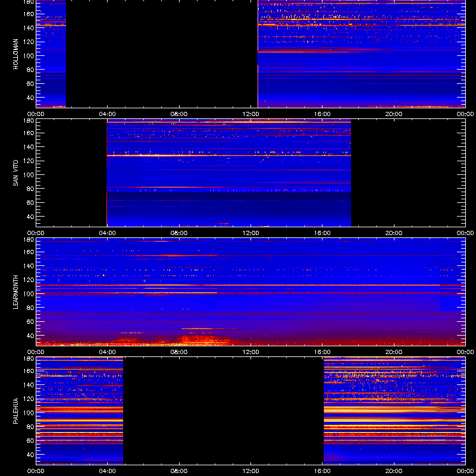Pick the 04:00 time label under Learmonth panel
476x476 pixels.
tap(108, 352)
